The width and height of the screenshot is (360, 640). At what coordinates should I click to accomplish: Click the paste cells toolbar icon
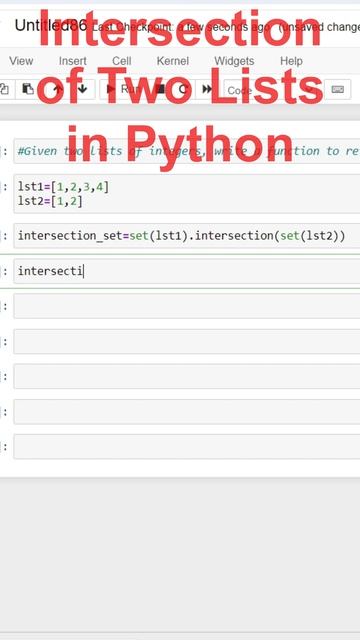pos(28,89)
